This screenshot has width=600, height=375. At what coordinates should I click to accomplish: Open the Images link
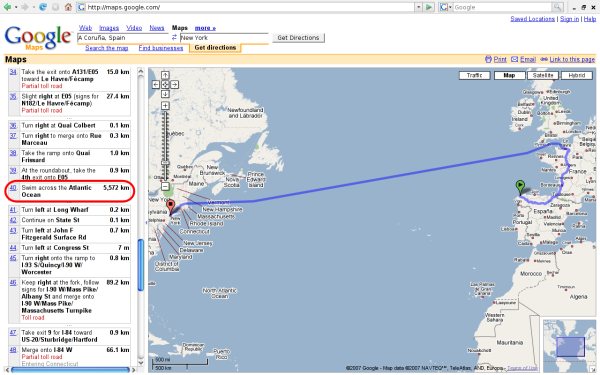(x=109, y=28)
